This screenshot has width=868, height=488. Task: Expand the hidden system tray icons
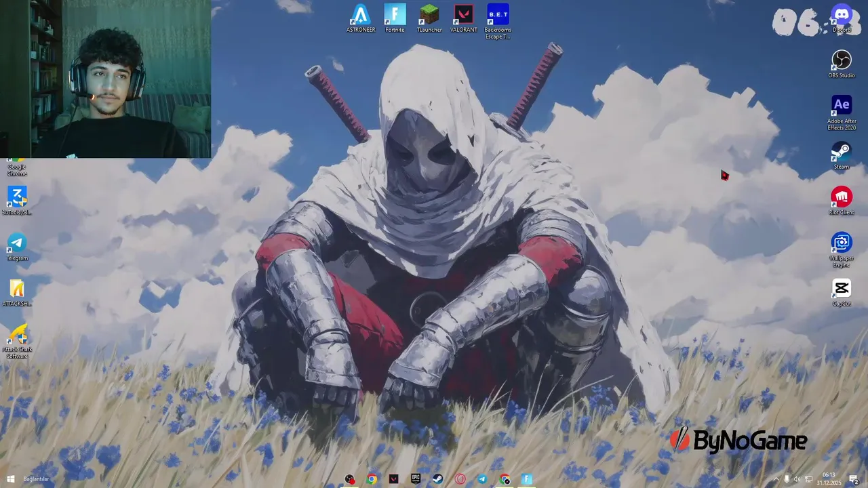pos(776,479)
